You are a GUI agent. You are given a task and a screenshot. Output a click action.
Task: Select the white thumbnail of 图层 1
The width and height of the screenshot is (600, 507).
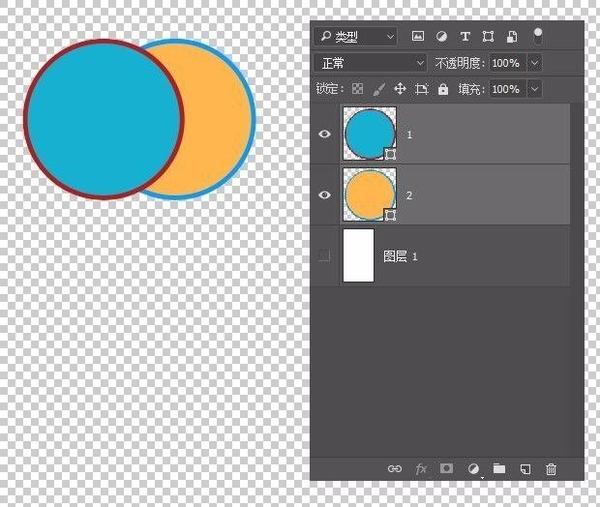359,256
